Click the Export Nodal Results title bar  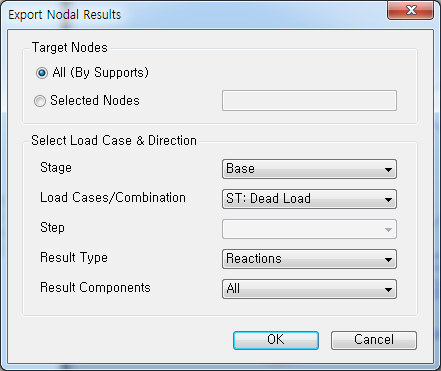193,14
